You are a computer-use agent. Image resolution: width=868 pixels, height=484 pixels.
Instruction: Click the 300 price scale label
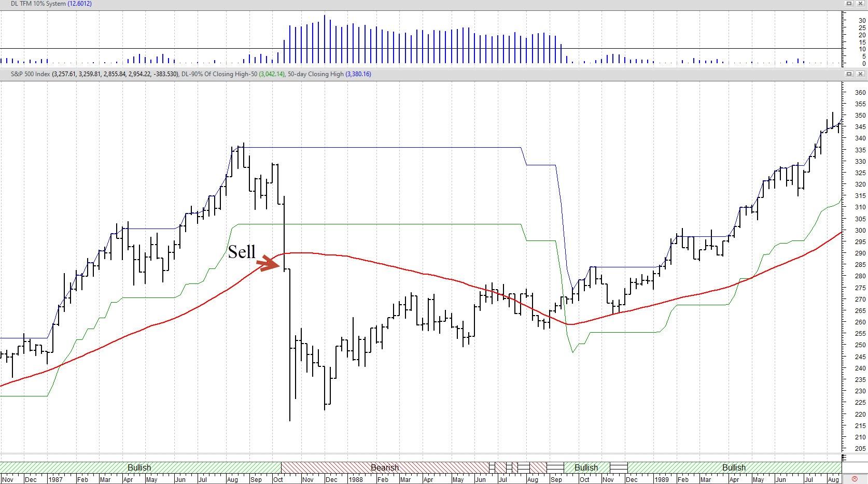tap(860, 231)
